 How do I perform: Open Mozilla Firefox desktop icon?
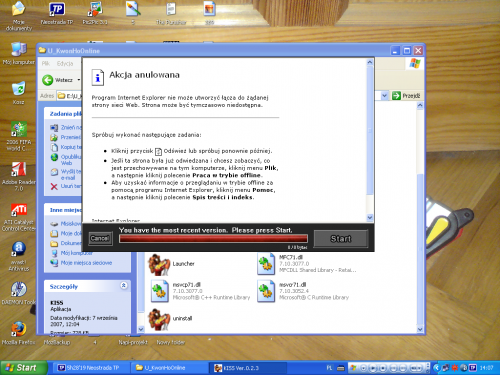pyautogui.click(x=19, y=333)
